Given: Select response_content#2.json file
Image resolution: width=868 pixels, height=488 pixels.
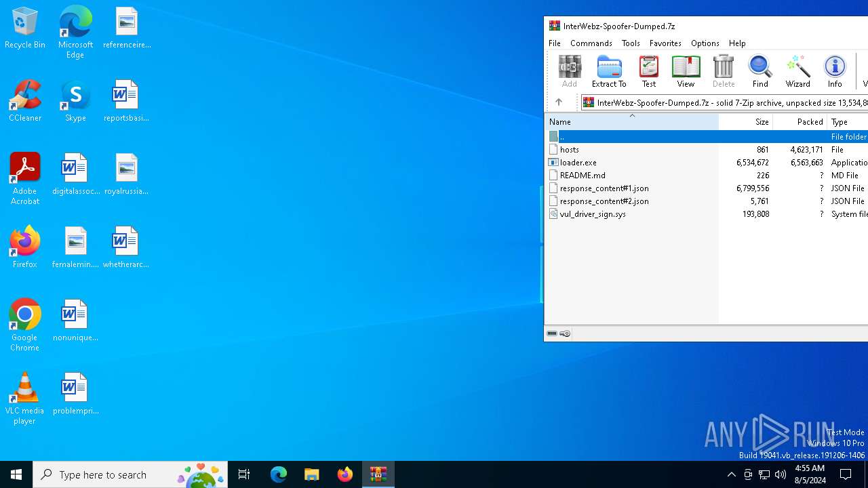Looking at the screenshot, I should pyautogui.click(x=707, y=201).
